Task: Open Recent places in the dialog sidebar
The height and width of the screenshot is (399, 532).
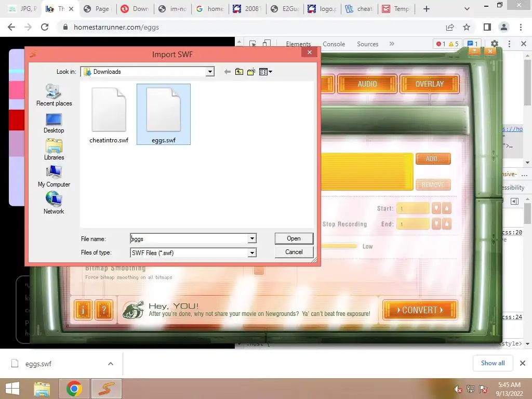Action: (x=54, y=95)
